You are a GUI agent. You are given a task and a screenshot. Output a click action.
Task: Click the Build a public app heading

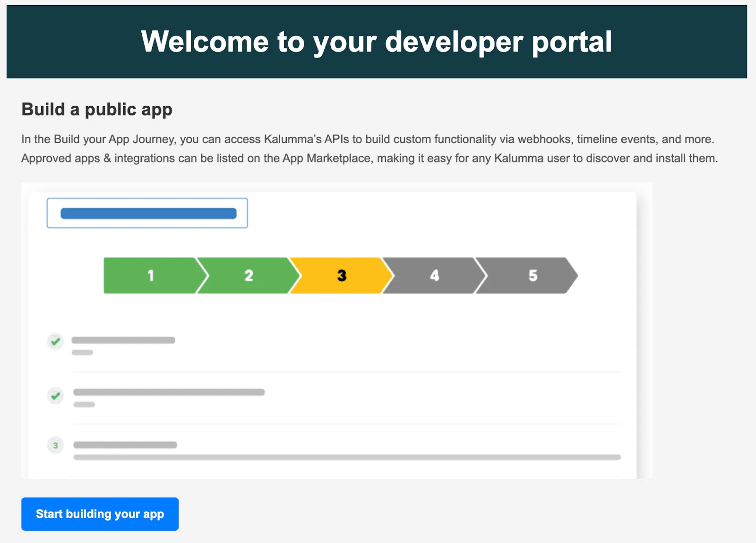click(x=97, y=110)
